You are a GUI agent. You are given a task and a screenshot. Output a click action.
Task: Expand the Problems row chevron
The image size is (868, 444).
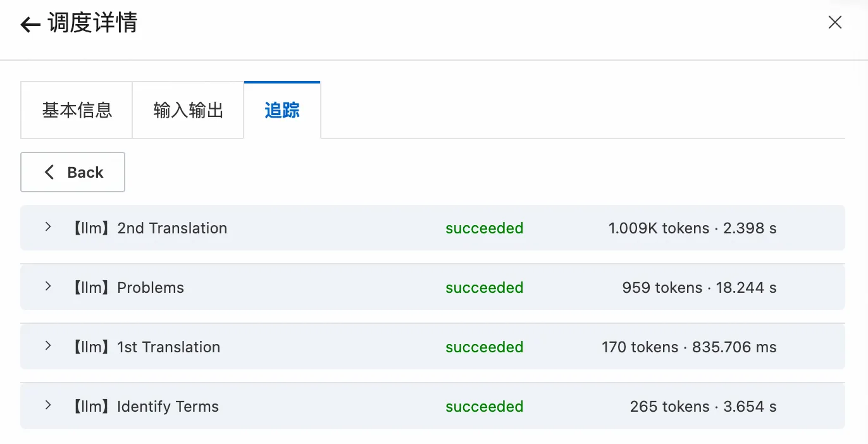[x=48, y=287]
